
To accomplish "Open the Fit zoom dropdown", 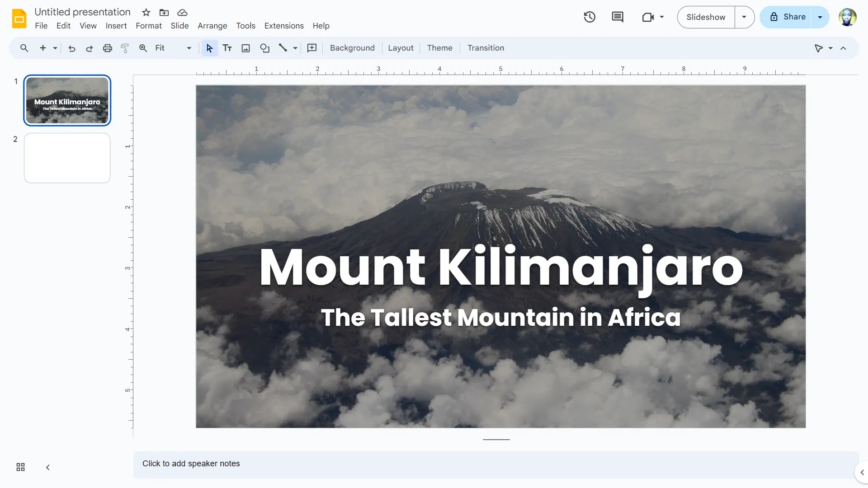I will click(x=189, y=48).
